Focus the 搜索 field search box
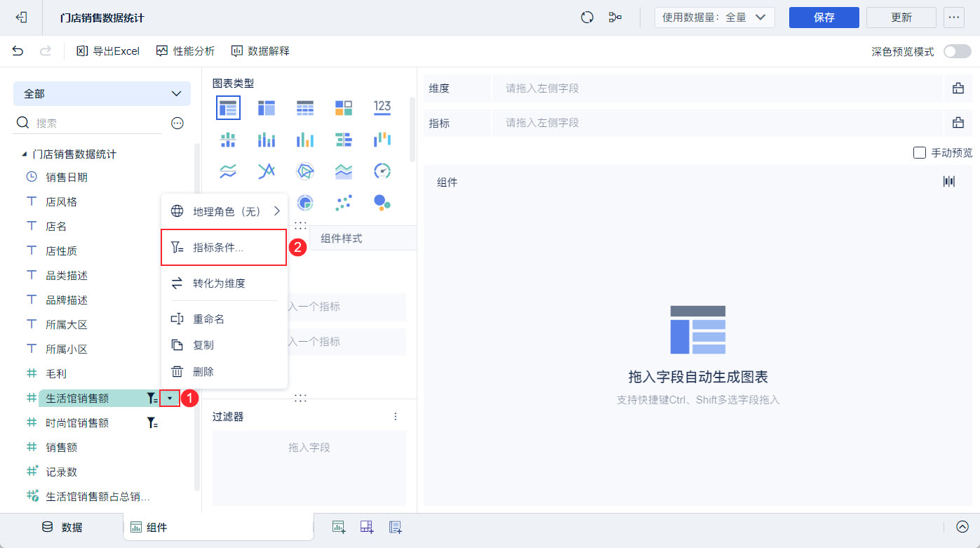The height and width of the screenshot is (548, 980). 88,123
